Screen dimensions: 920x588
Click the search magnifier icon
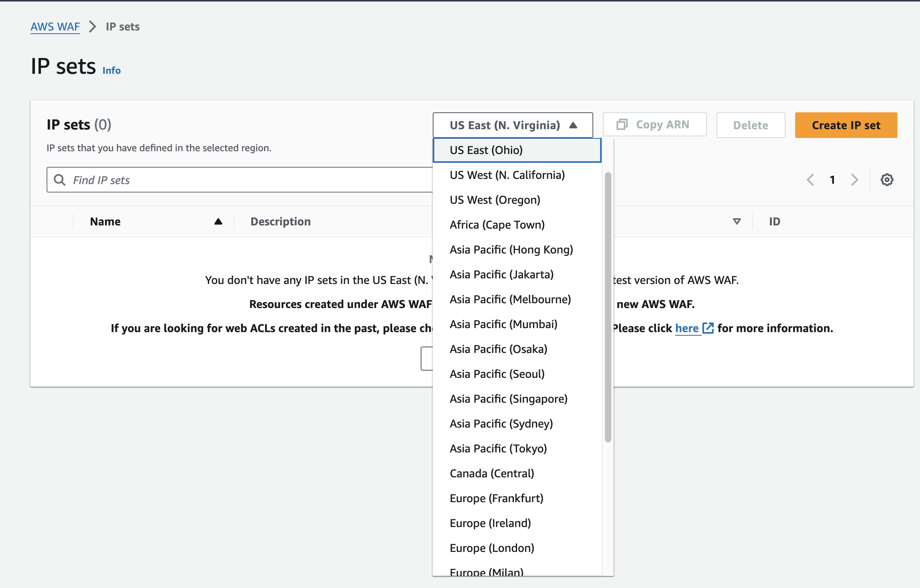(x=59, y=180)
